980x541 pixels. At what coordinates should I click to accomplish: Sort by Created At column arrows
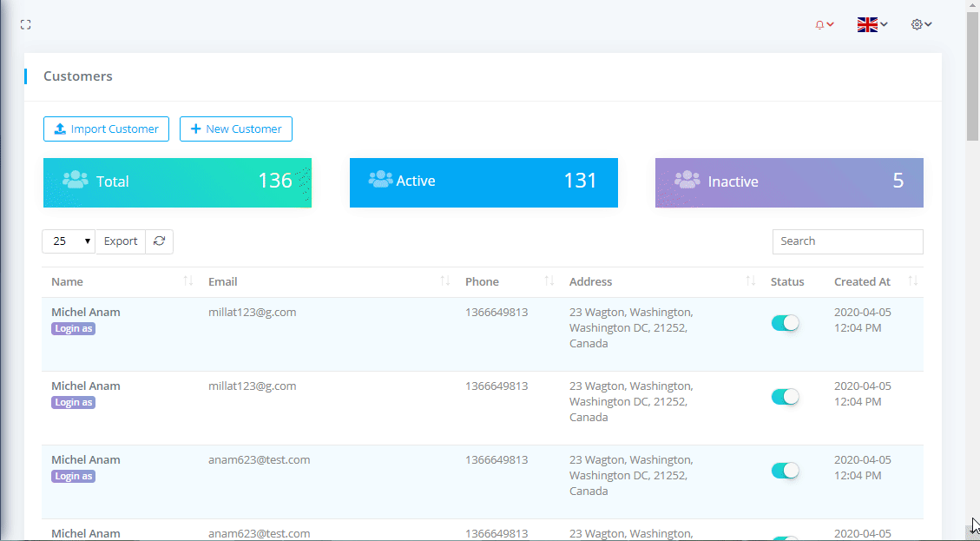click(x=913, y=281)
